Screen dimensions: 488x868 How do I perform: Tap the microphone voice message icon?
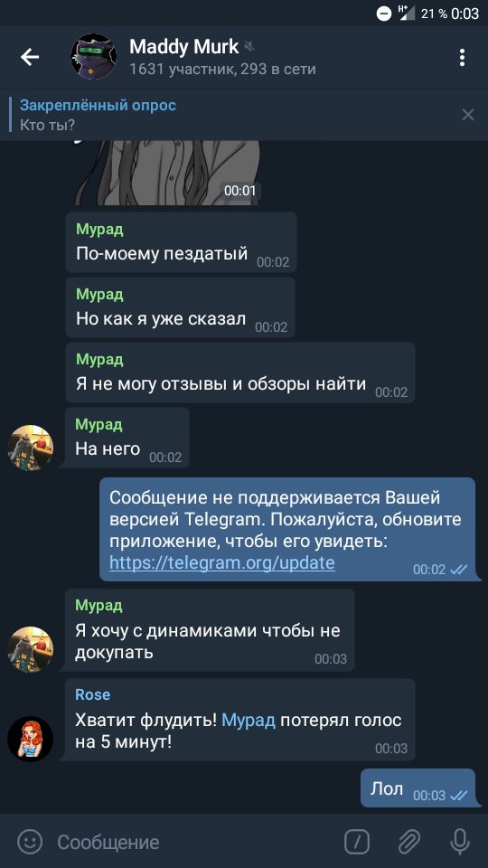click(459, 842)
